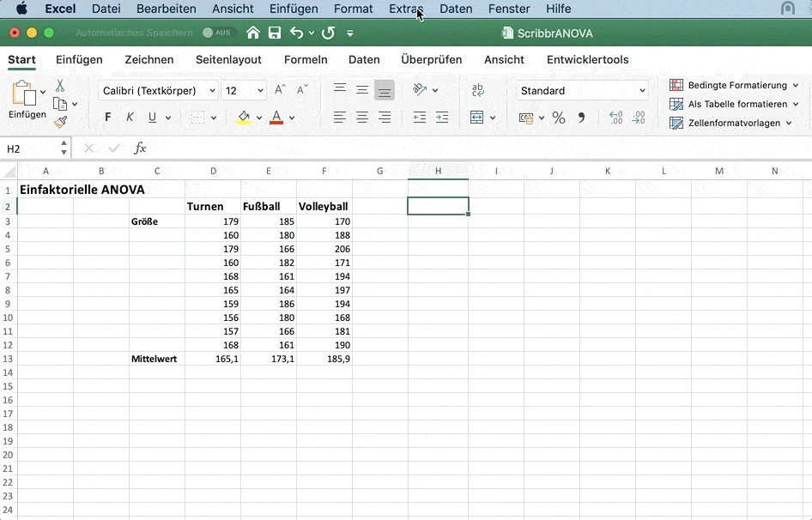Viewport: 812px width, 520px height.
Task: Enable wrap text icon
Action: 478,90
